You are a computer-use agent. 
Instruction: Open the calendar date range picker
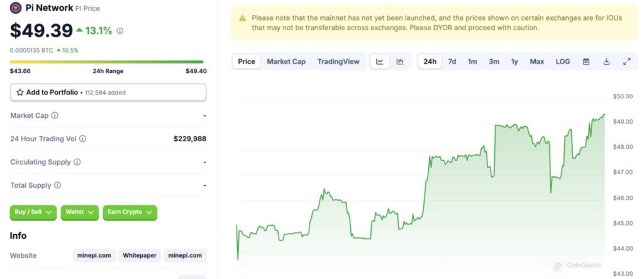[x=586, y=62]
